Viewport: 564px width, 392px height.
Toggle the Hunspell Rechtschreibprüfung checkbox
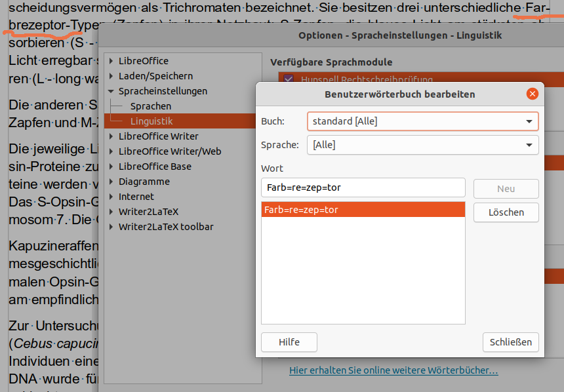click(x=288, y=79)
